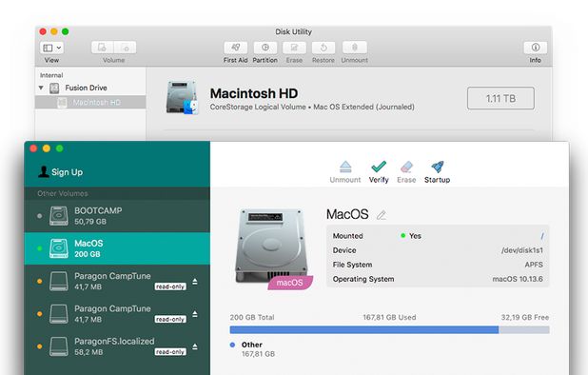Click the /dev/disk1s1 device value
588x375 pixels.
click(x=522, y=250)
